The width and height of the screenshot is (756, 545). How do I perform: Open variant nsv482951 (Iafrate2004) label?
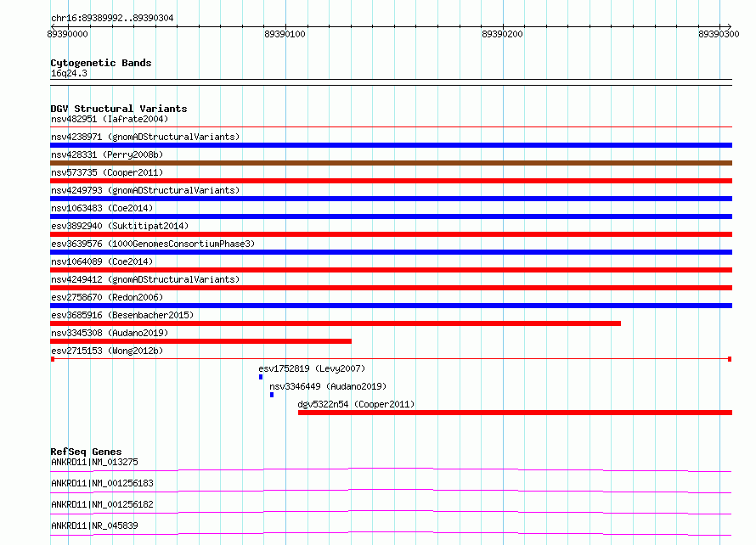(110, 119)
